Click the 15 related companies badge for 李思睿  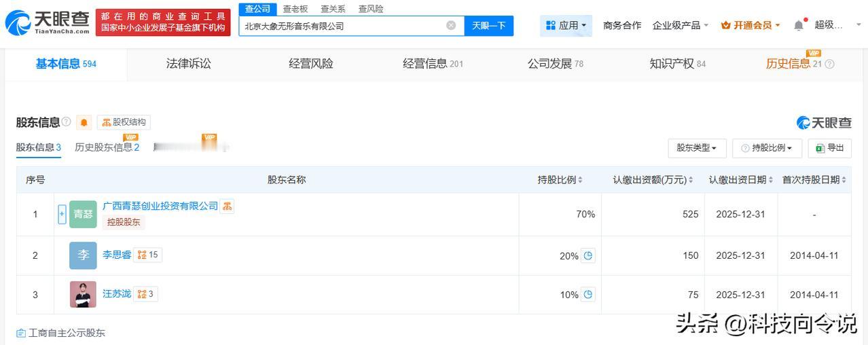147,255
